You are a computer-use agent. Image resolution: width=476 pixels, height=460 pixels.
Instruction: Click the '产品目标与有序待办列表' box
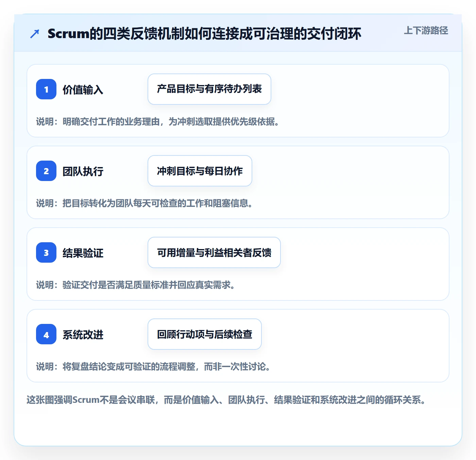[x=209, y=89]
